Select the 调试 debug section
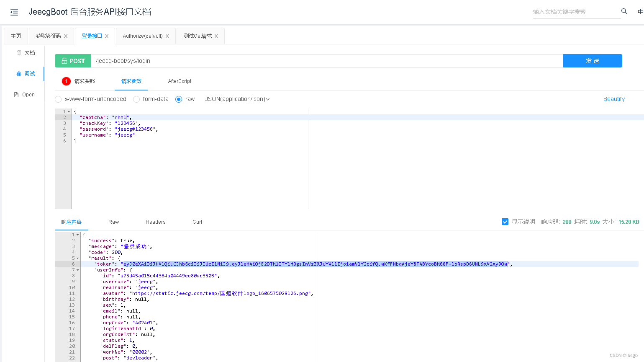 pyautogui.click(x=26, y=74)
